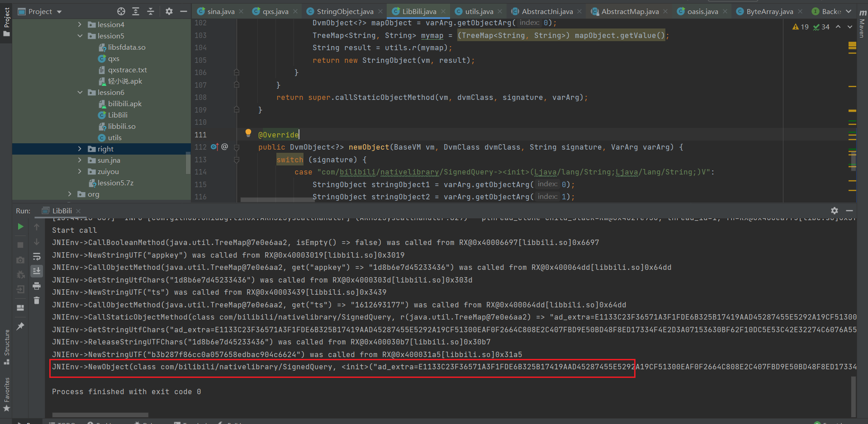The height and width of the screenshot is (424, 868).
Task: Open Run panel settings gear
Action: 835,211
